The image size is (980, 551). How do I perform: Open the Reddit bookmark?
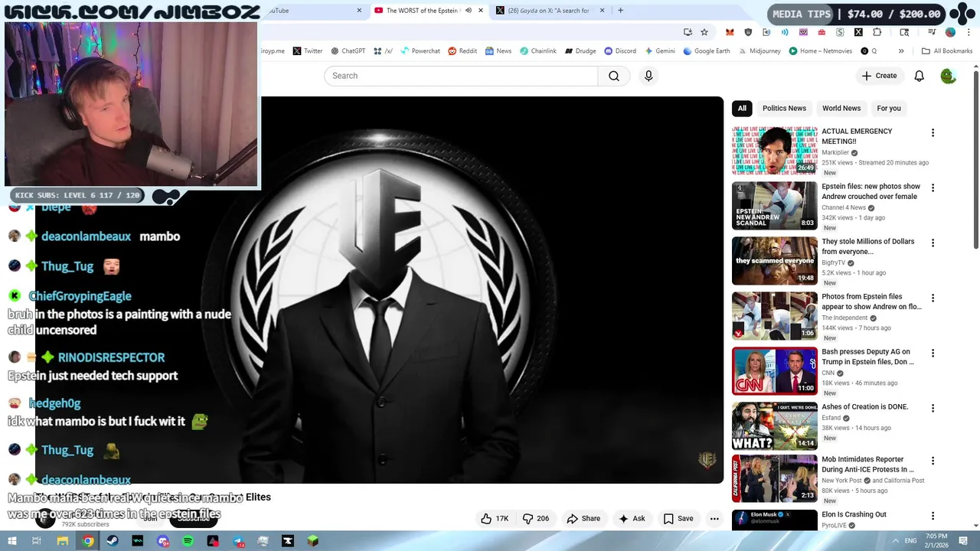click(x=462, y=51)
